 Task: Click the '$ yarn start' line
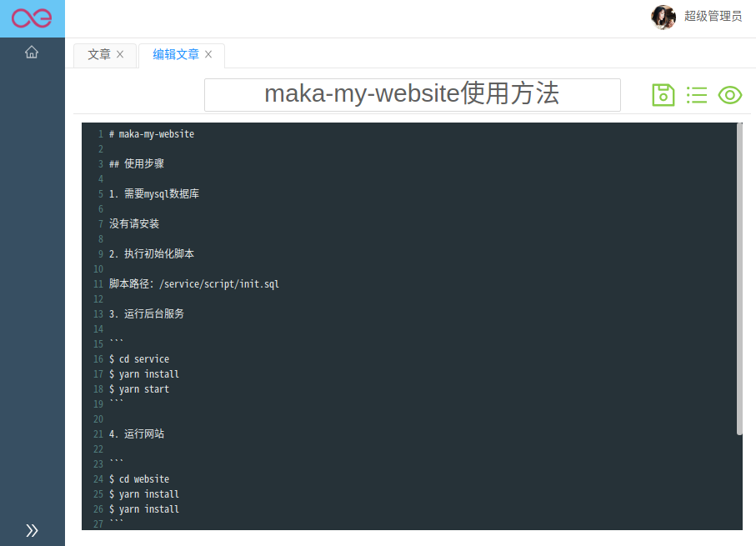point(139,388)
